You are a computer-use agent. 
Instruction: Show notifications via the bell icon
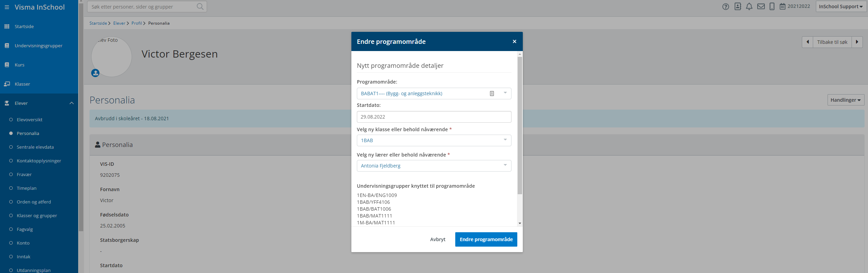point(749,7)
